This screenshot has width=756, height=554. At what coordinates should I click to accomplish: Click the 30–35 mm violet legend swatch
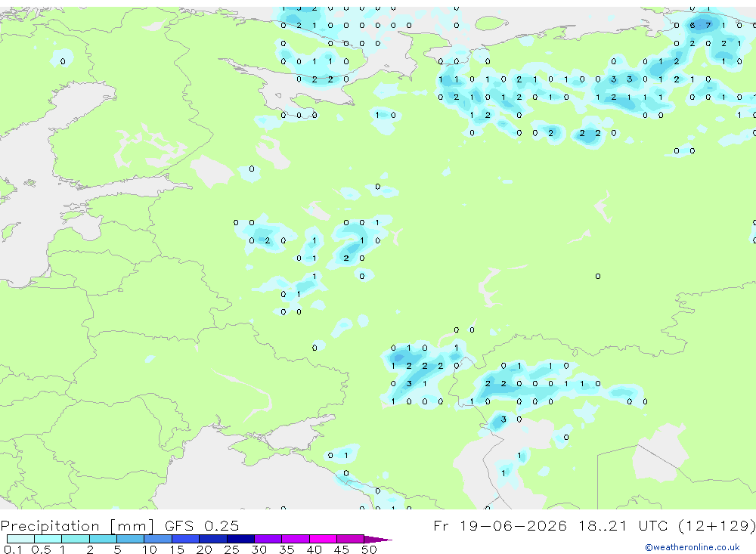click(268, 539)
